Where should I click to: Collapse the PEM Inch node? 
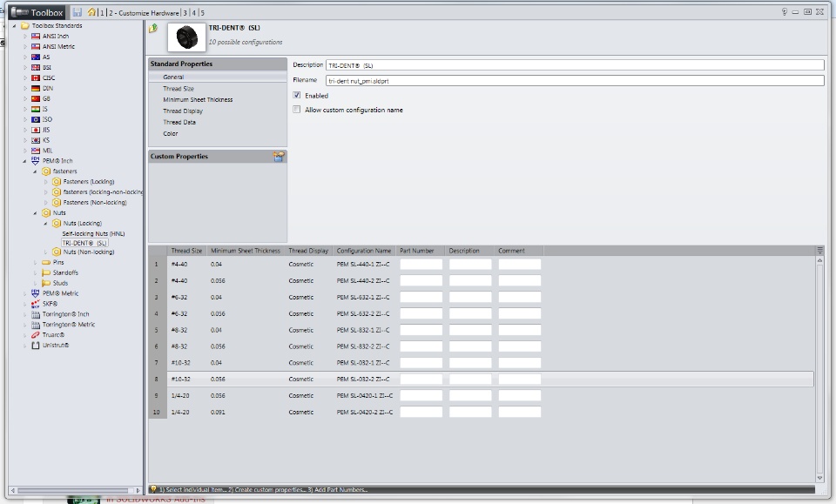click(24, 161)
